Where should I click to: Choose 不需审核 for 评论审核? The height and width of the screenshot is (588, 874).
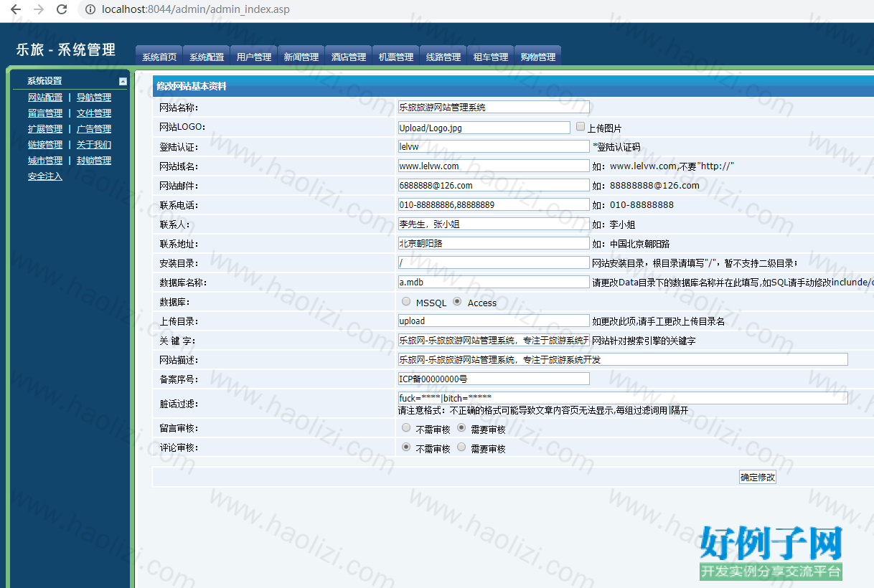pyautogui.click(x=407, y=447)
